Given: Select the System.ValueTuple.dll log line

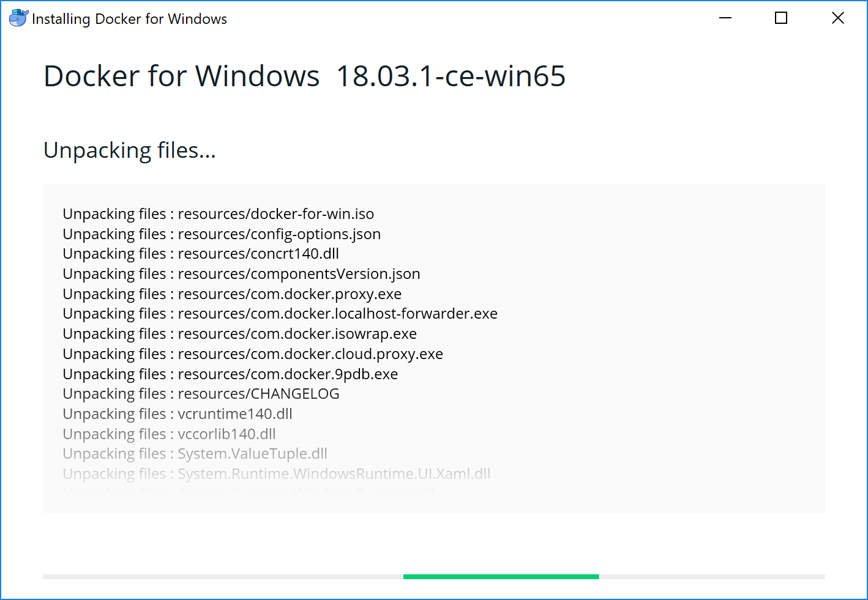Looking at the screenshot, I should (x=195, y=453).
